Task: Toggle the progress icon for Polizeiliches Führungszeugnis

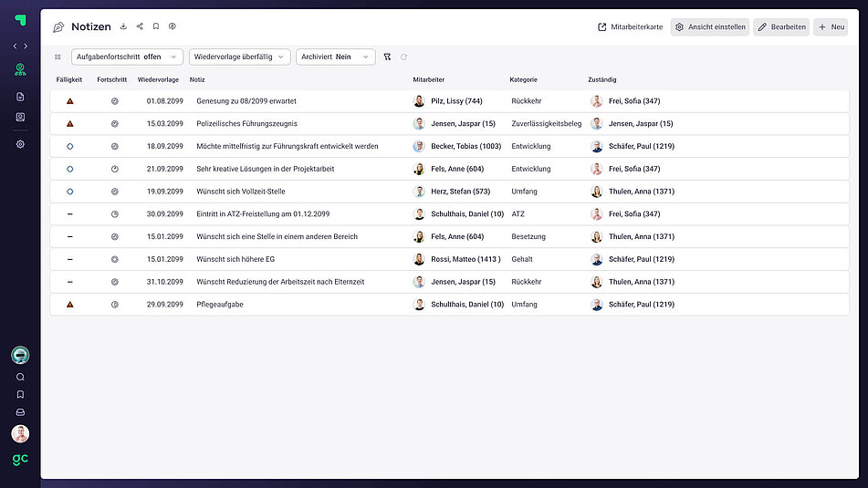Action: point(115,124)
